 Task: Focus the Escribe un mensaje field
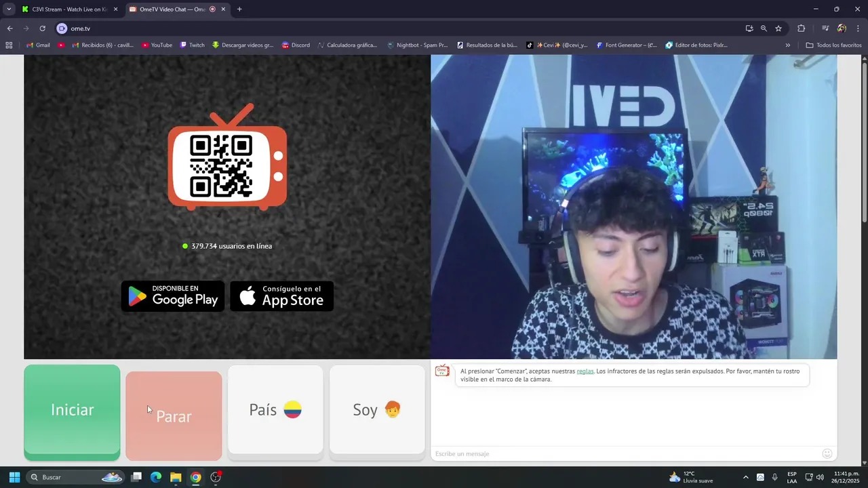click(x=624, y=453)
